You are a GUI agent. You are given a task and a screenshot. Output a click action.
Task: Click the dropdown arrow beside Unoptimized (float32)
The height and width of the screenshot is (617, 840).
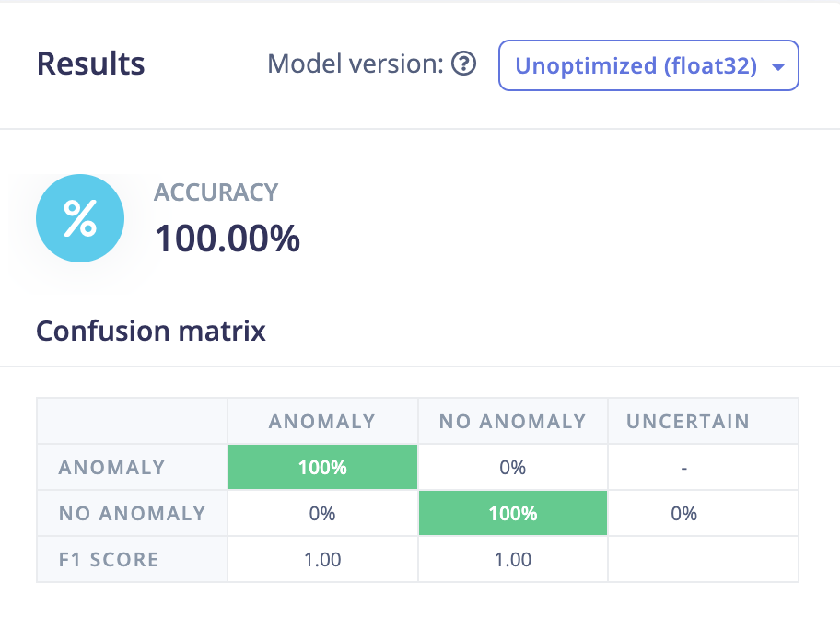pos(778,67)
